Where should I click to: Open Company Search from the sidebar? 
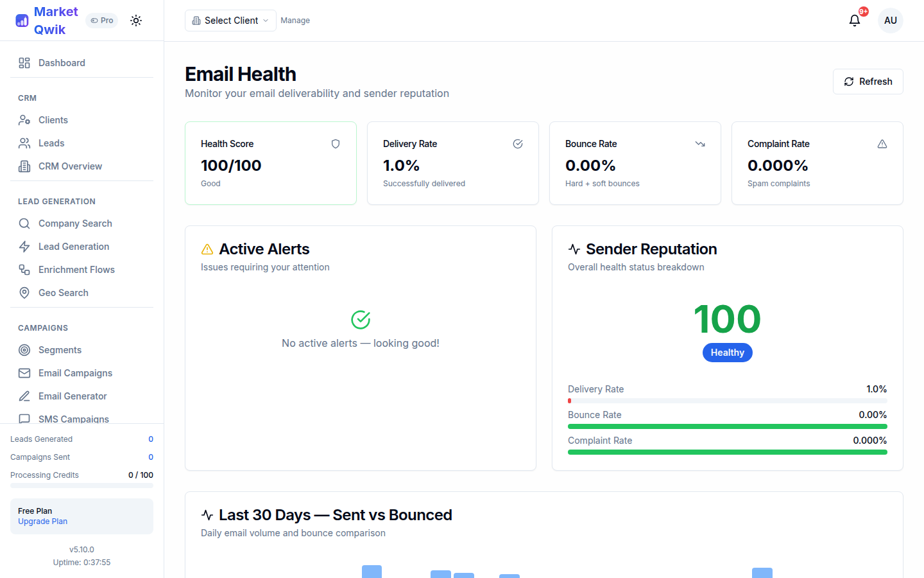(x=74, y=223)
